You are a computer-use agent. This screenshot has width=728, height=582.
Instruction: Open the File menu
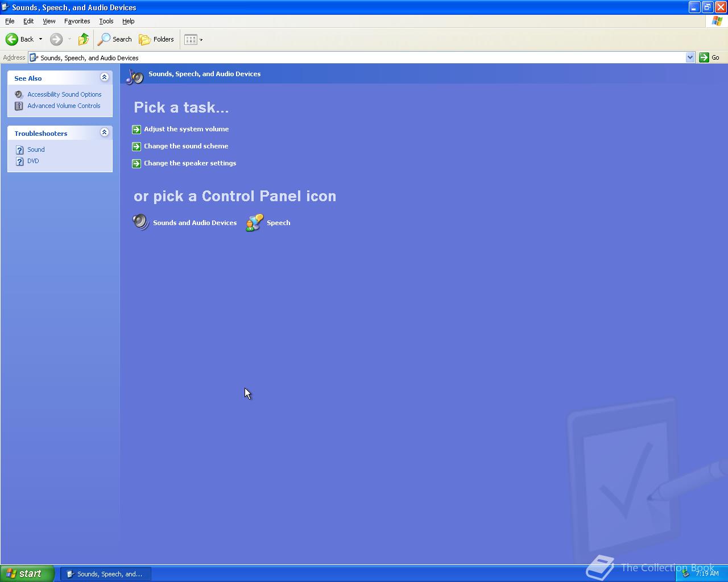click(10, 21)
